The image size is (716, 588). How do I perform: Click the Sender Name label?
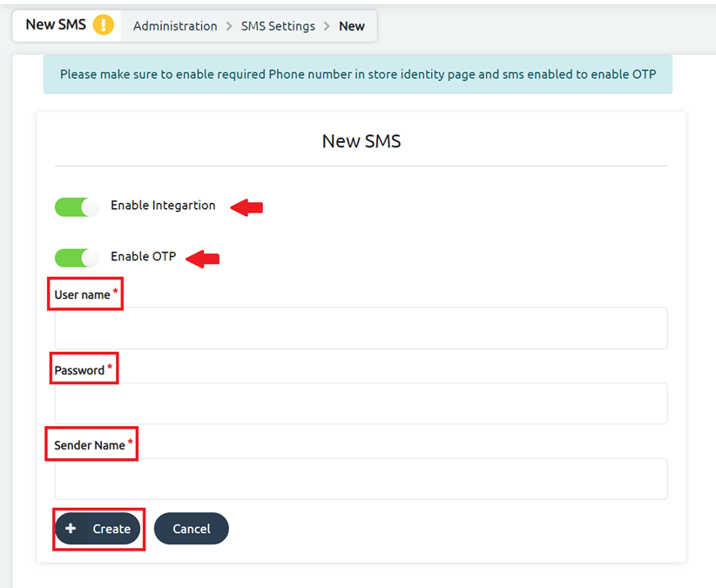(x=90, y=445)
